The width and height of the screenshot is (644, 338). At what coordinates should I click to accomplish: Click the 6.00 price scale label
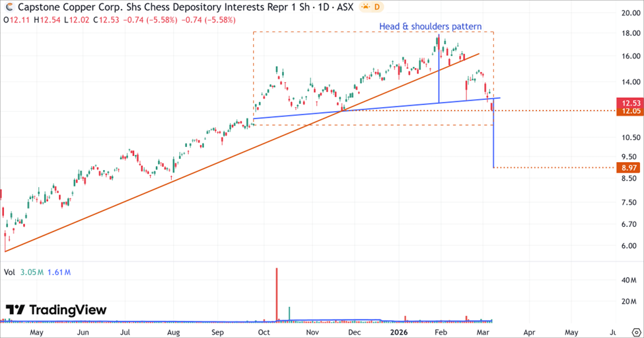click(630, 246)
